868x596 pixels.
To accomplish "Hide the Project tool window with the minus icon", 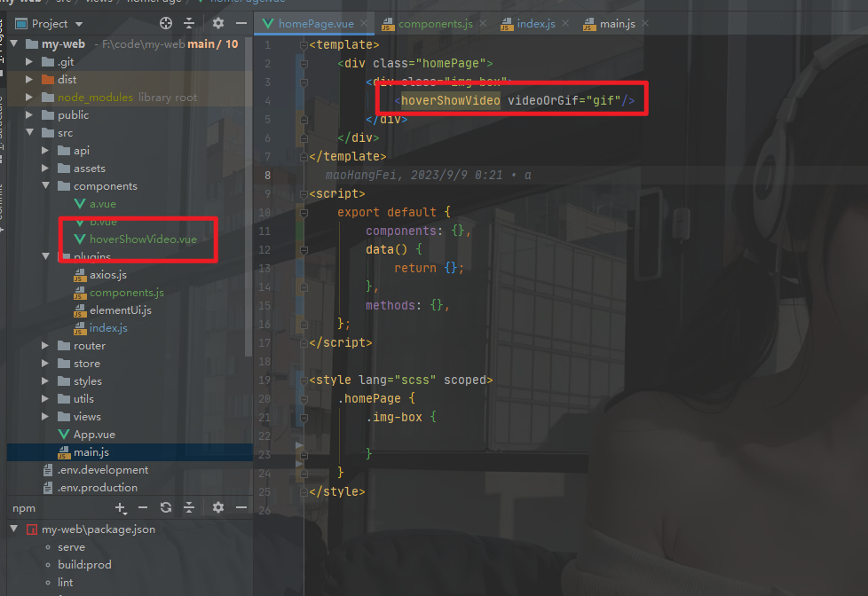I will tap(241, 23).
